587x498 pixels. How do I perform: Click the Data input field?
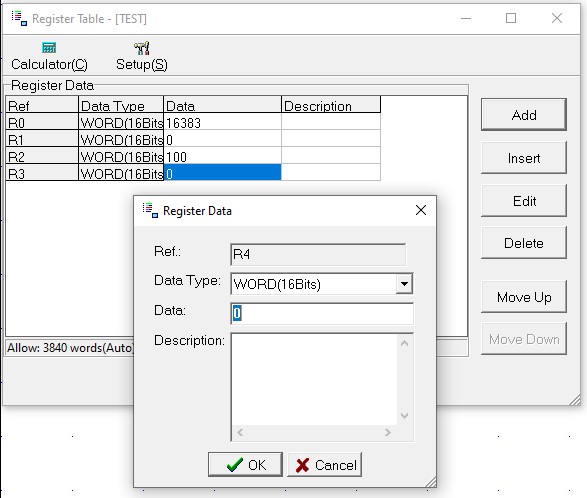322,313
